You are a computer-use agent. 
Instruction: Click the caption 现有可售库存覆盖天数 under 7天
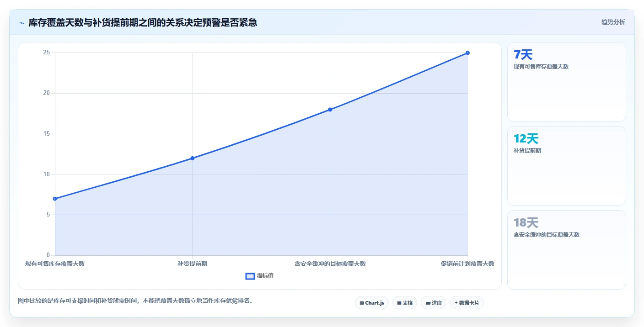coord(541,66)
